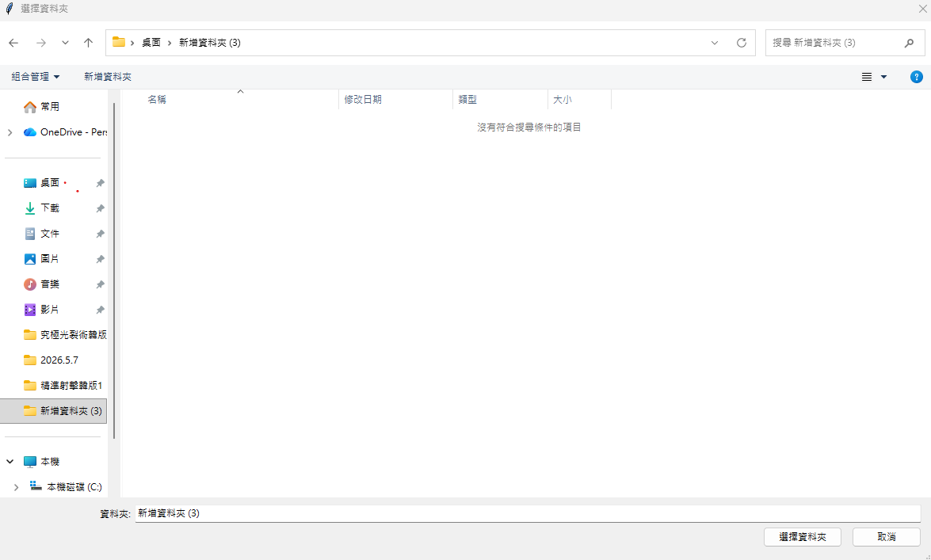Open 圖片 in the quick access list

point(50,259)
